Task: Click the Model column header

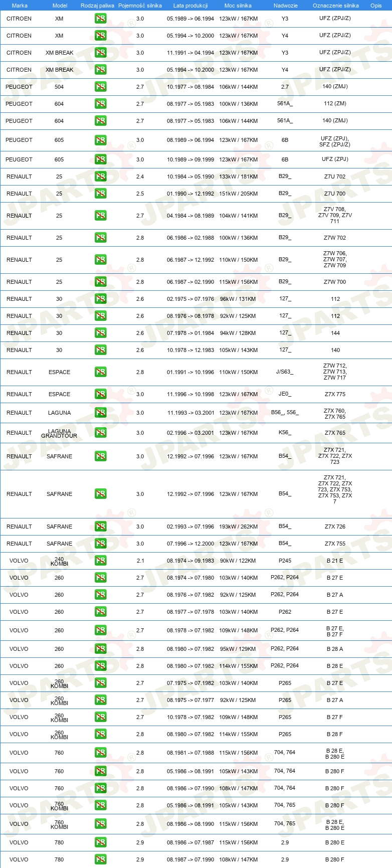Action: (60, 6)
